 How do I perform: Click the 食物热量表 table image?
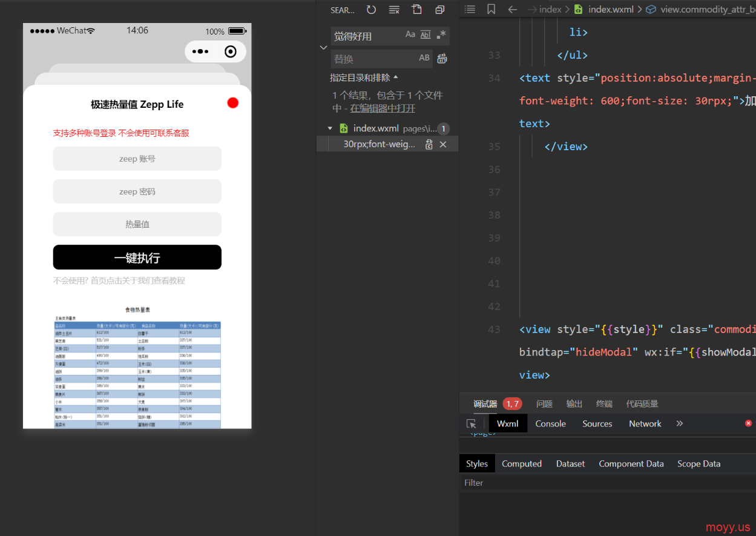pos(137,366)
